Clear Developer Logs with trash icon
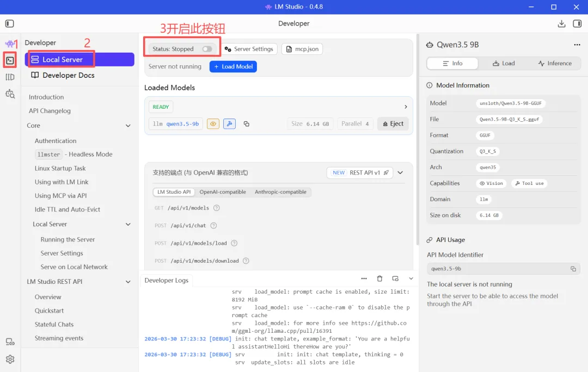Viewport: 588px width, 372px height. click(x=379, y=278)
